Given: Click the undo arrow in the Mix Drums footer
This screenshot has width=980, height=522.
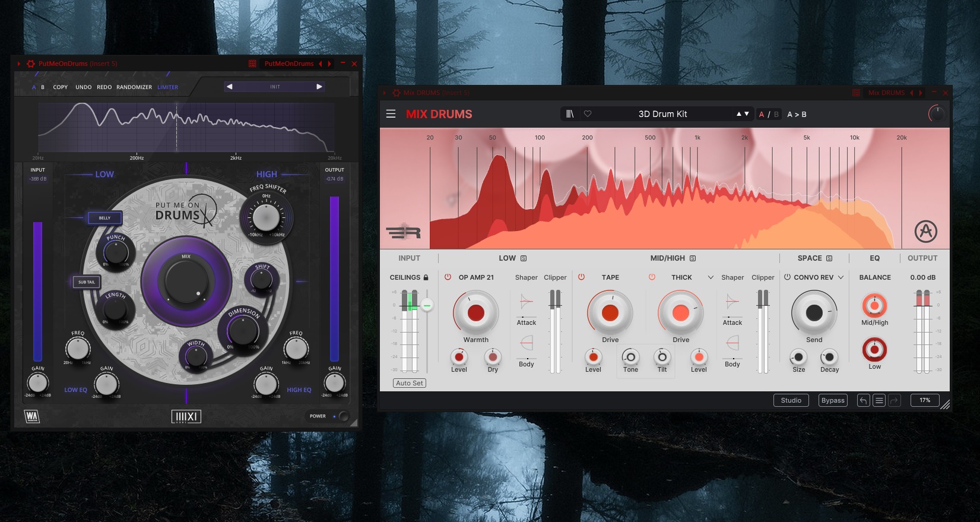Looking at the screenshot, I should (x=864, y=400).
